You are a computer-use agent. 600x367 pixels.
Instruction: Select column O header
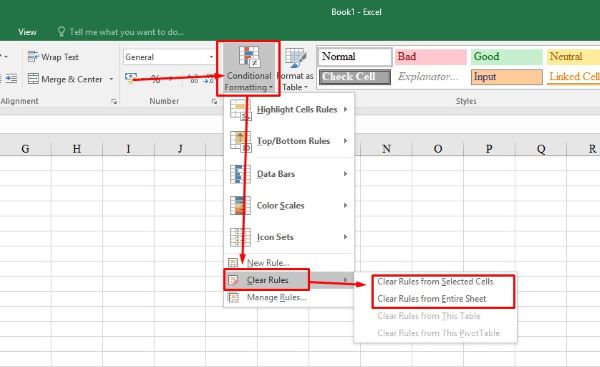point(438,148)
